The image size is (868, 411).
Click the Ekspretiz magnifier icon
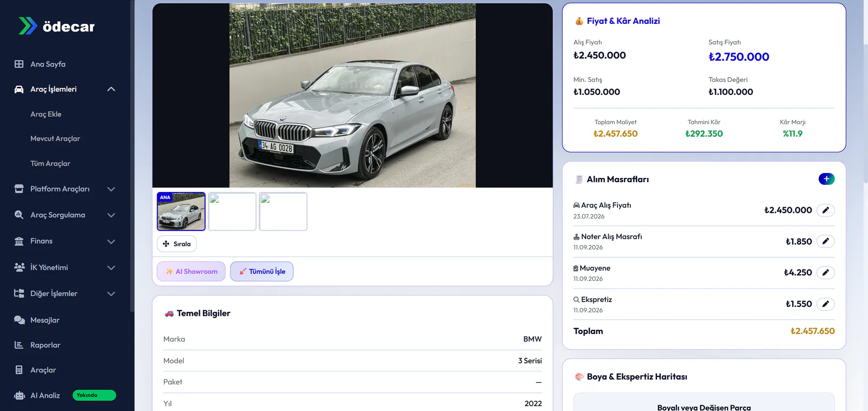577,299
